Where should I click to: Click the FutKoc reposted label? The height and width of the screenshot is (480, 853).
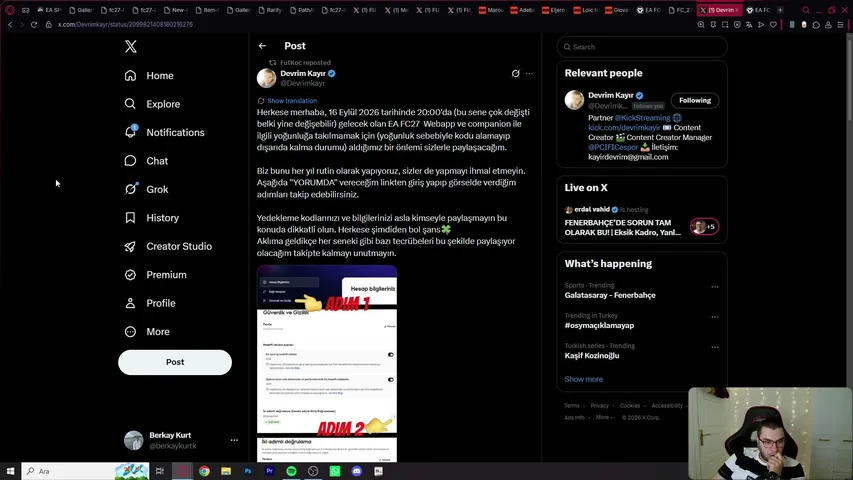(x=305, y=63)
